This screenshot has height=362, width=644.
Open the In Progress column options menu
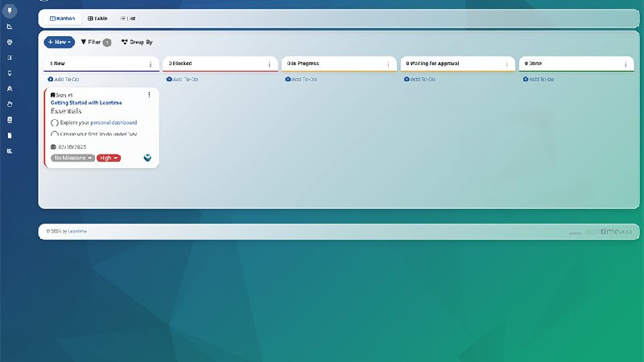point(388,64)
